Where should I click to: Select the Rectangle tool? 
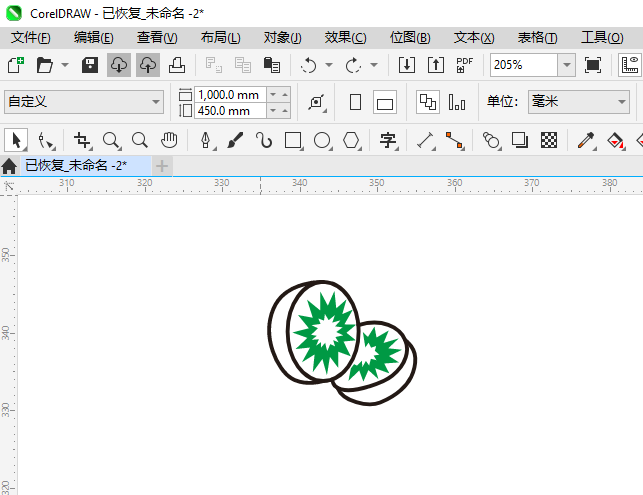[x=293, y=140]
